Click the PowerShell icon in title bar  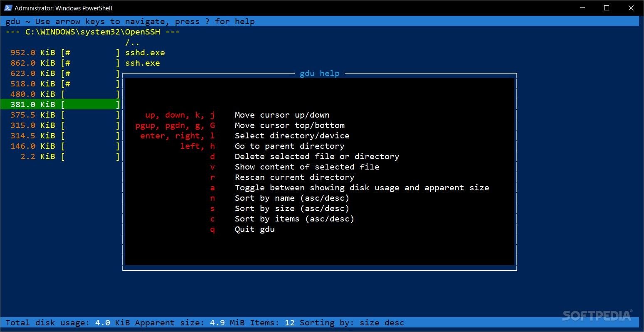[x=8, y=8]
